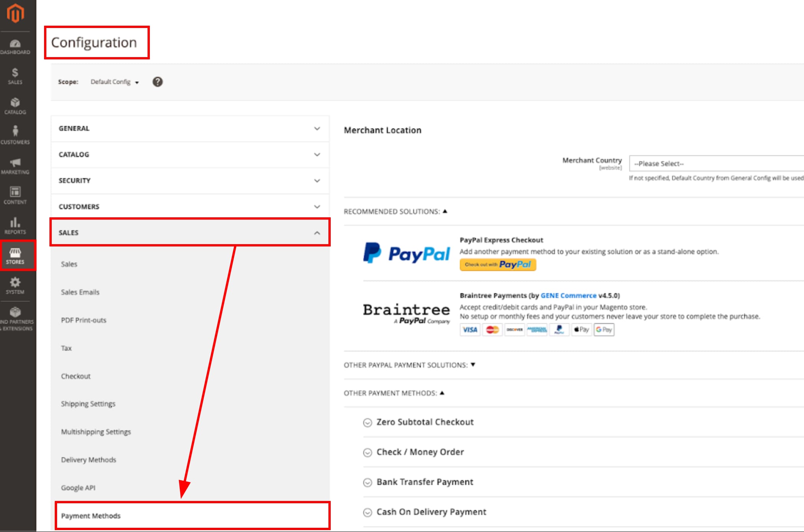
Task: Open Shipping Settings from the Sales menu
Action: 88,403
